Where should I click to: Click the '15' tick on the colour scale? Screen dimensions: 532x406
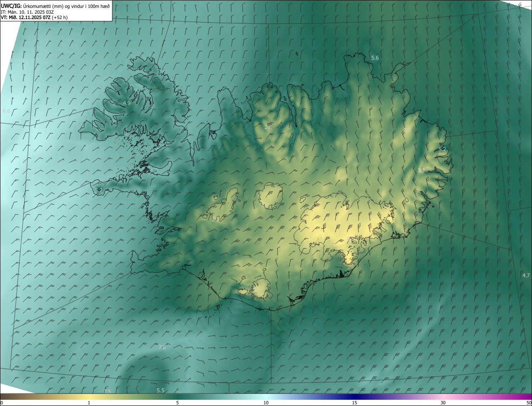[355, 403]
